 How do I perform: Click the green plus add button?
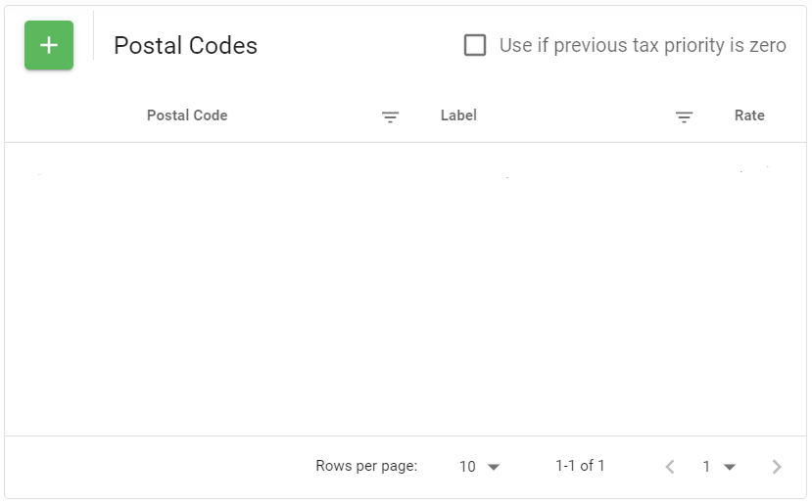coord(49,45)
